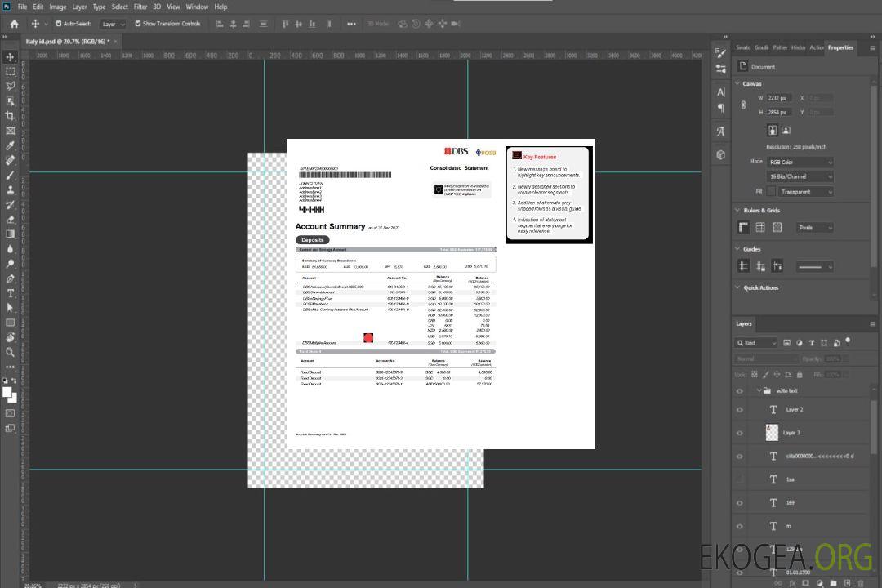882x588 pixels.
Task: Toggle the grid display button
Action: tap(760, 227)
